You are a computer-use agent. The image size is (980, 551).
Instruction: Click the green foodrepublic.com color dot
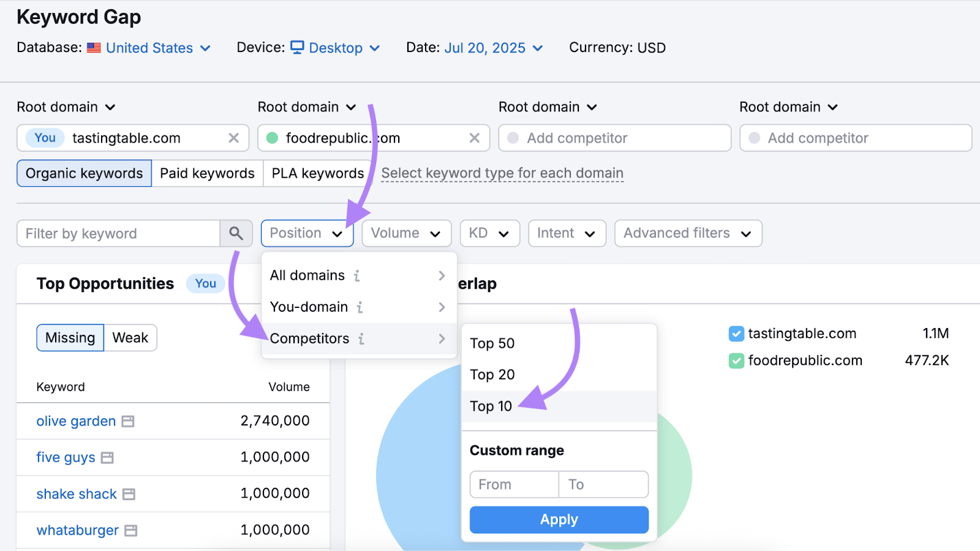tap(273, 138)
